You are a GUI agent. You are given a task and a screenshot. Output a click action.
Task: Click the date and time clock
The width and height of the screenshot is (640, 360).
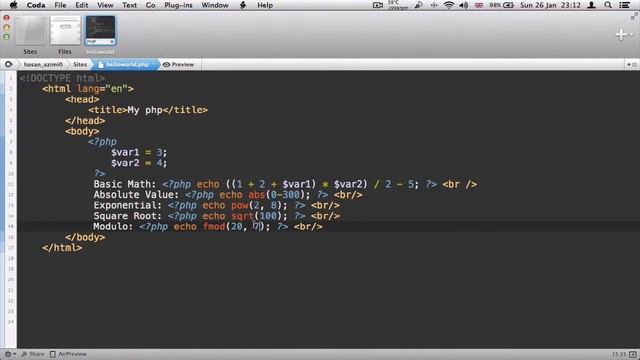tap(550, 5)
